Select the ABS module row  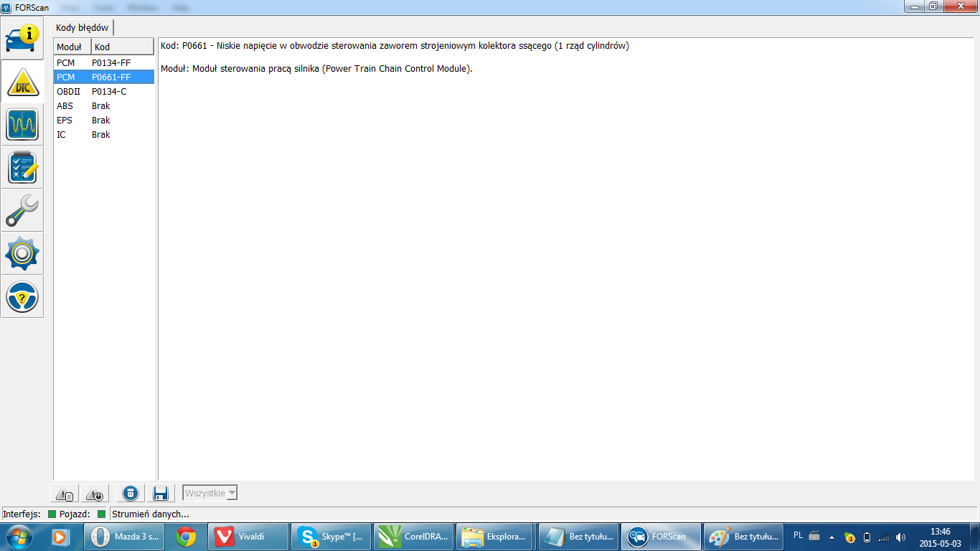click(x=104, y=106)
